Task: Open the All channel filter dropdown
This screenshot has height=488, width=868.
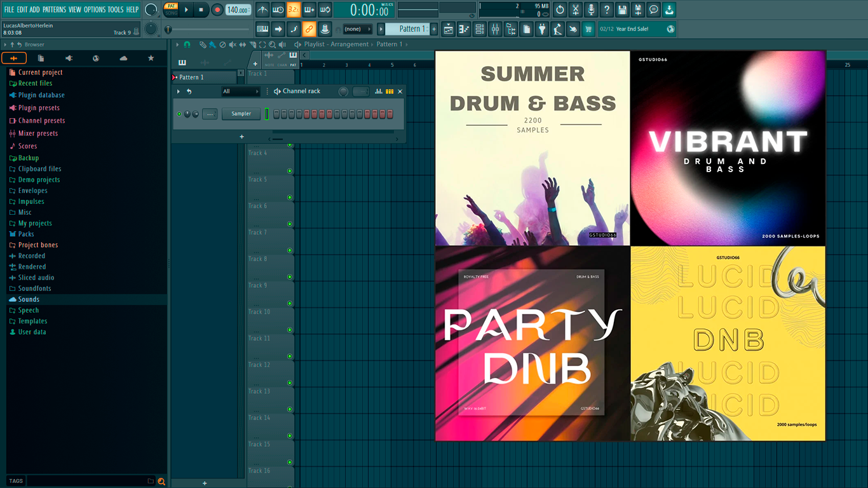Action: [x=241, y=91]
